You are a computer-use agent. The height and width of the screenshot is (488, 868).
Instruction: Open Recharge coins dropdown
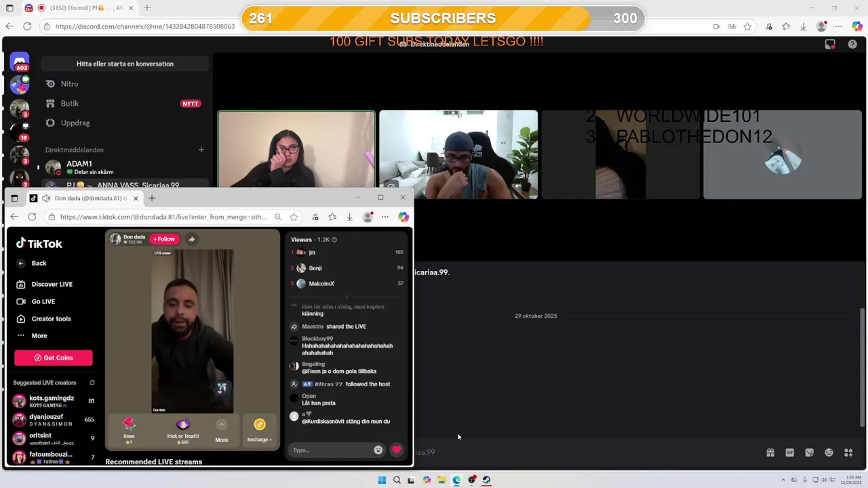click(260, 431)
